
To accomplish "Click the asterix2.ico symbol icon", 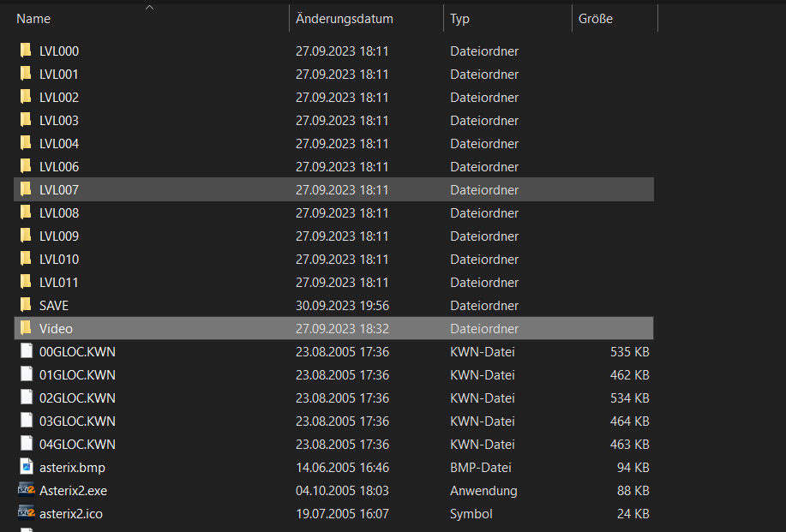I will pyautogui.click(x=27, y=513).
